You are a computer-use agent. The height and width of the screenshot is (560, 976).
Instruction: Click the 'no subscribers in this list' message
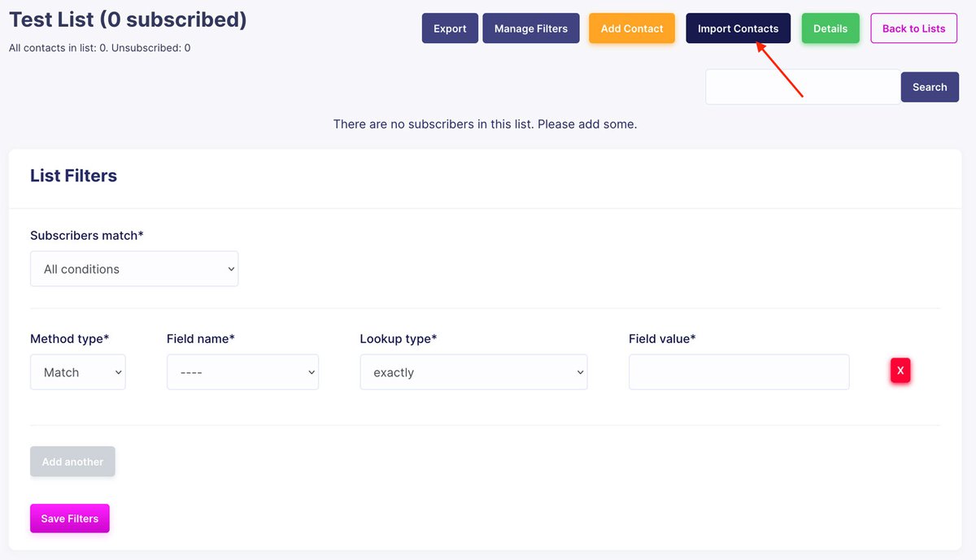(485, 124)
